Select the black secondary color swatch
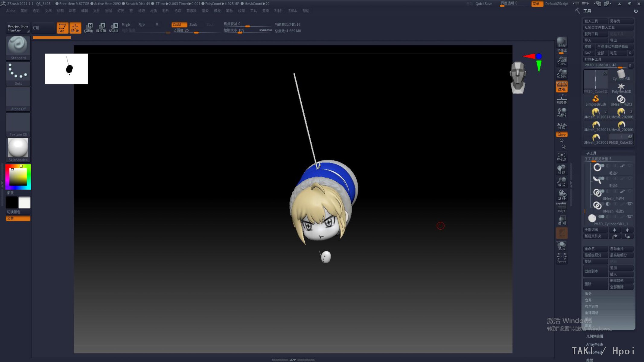Viewport: 644px width, 362px height. click(12, 202)
